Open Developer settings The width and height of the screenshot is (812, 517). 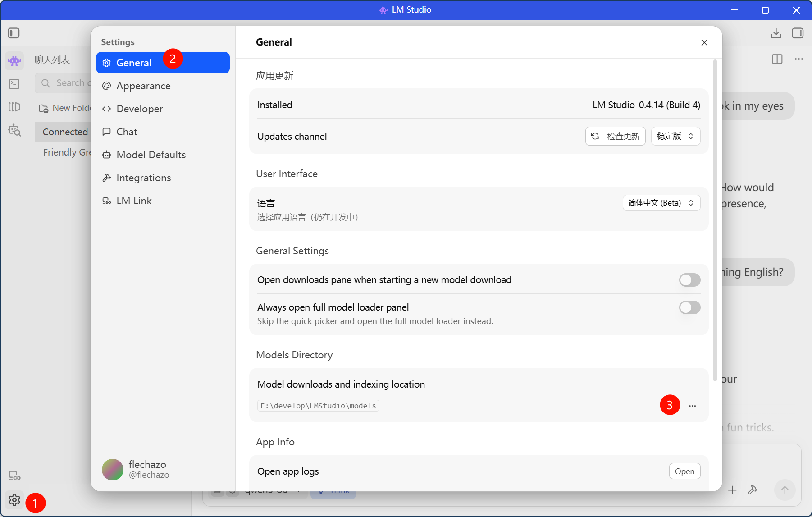tap(163, 109)
